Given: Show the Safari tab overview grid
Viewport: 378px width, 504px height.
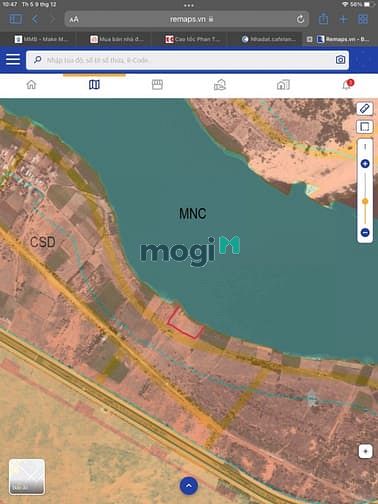Looking at the screenshot, I should tap(363, 19).
